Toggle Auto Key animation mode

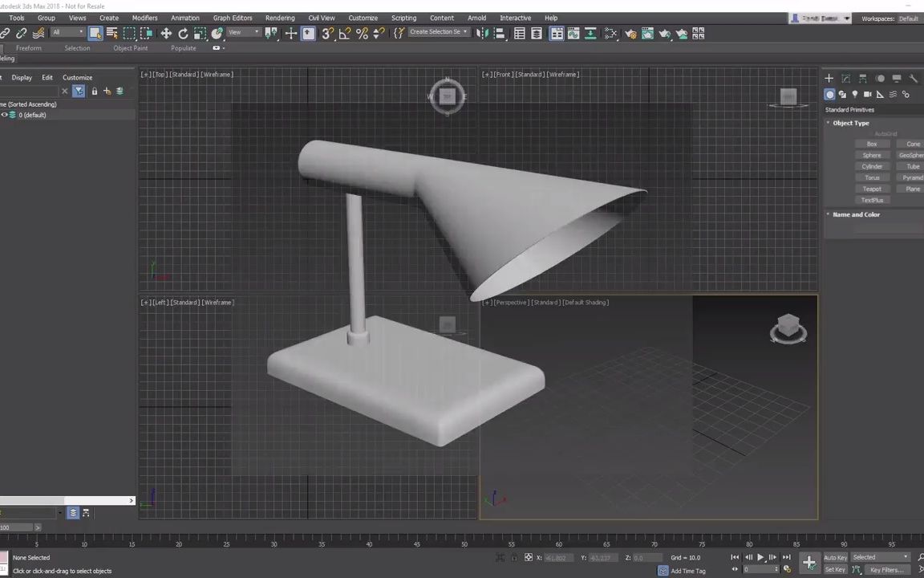(835, 557)
